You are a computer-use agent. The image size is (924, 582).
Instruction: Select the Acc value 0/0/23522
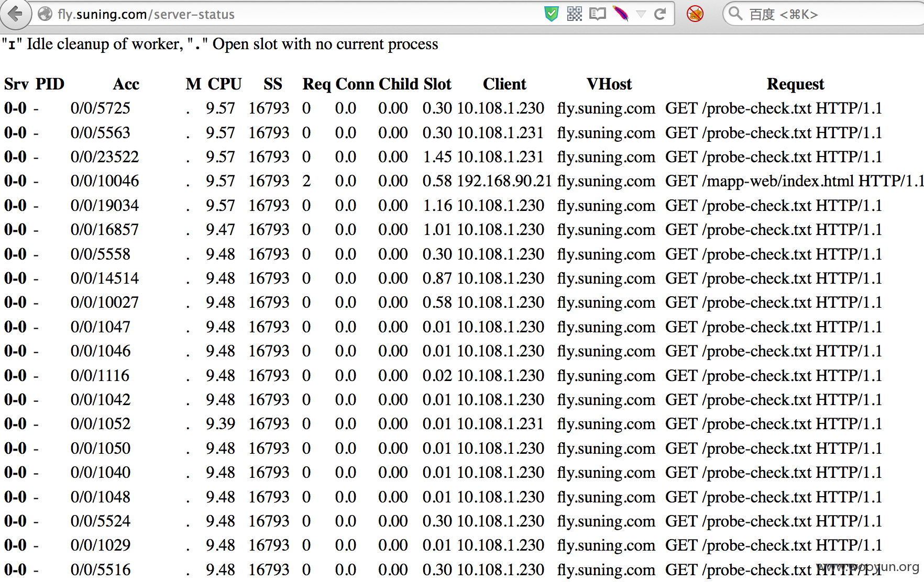pyautogui.click(x=105, y=157)
